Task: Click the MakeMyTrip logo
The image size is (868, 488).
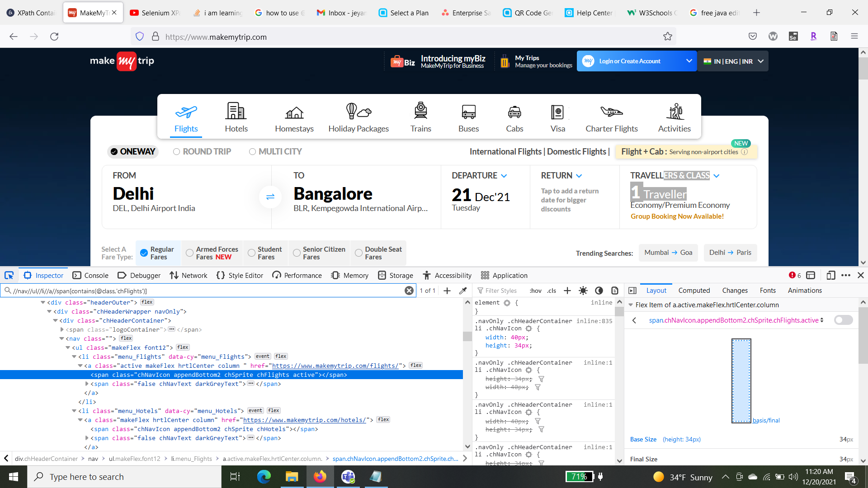Action: (122, 61)
